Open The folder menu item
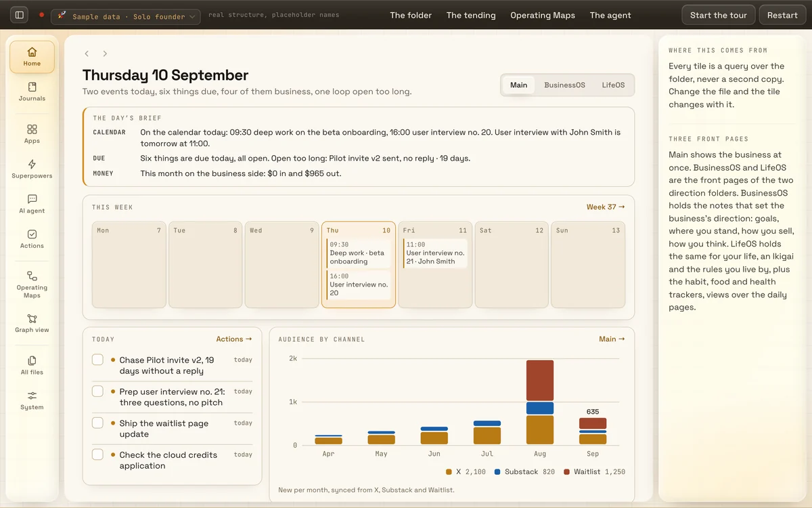 tap(411, 16)
